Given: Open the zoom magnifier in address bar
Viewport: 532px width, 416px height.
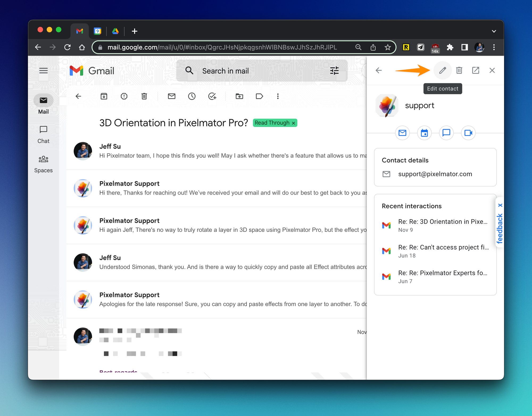Looking at the screenshot, I should coord(358,47).
